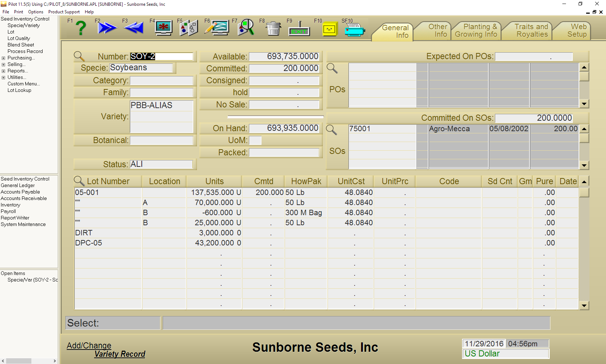Open the Product Support menu
This screenshot has height=364, width=606.
point(64,12)
